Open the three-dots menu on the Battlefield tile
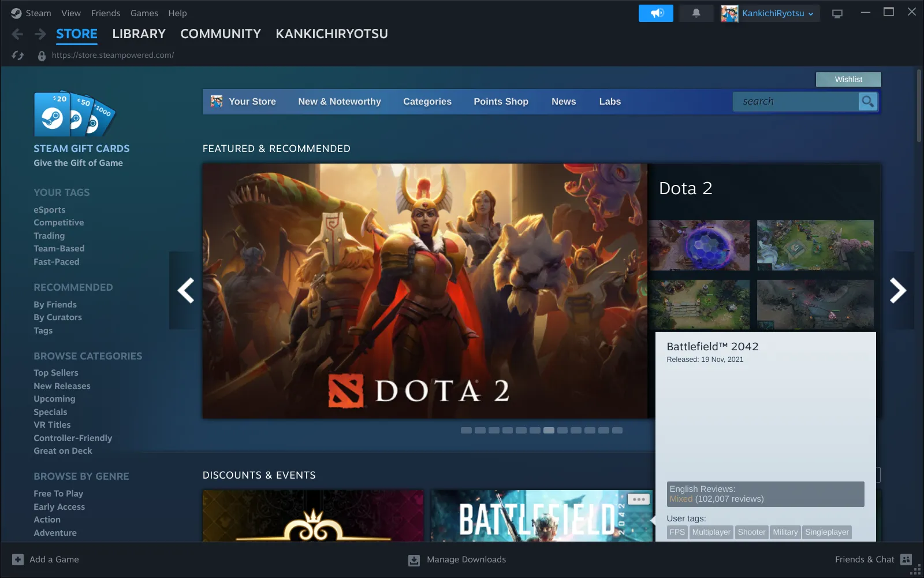The width and height of the screenshot is (924, 578). (x=638, y=499)
